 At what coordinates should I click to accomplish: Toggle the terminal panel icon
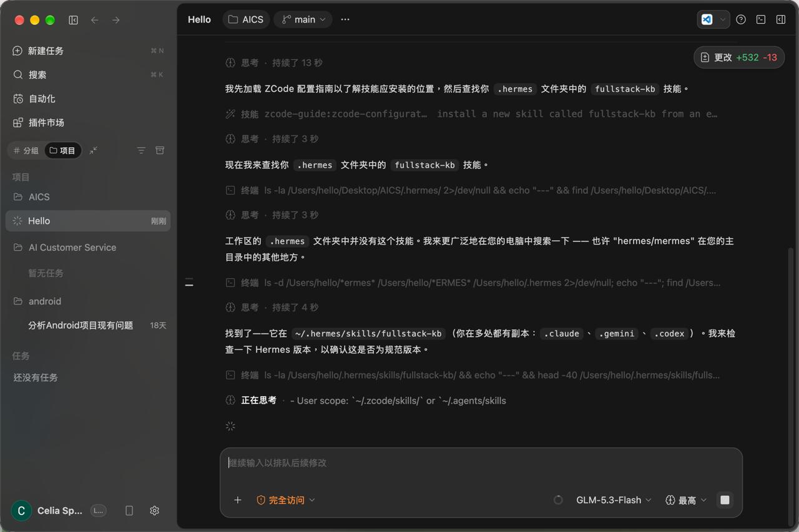(761, 19)
